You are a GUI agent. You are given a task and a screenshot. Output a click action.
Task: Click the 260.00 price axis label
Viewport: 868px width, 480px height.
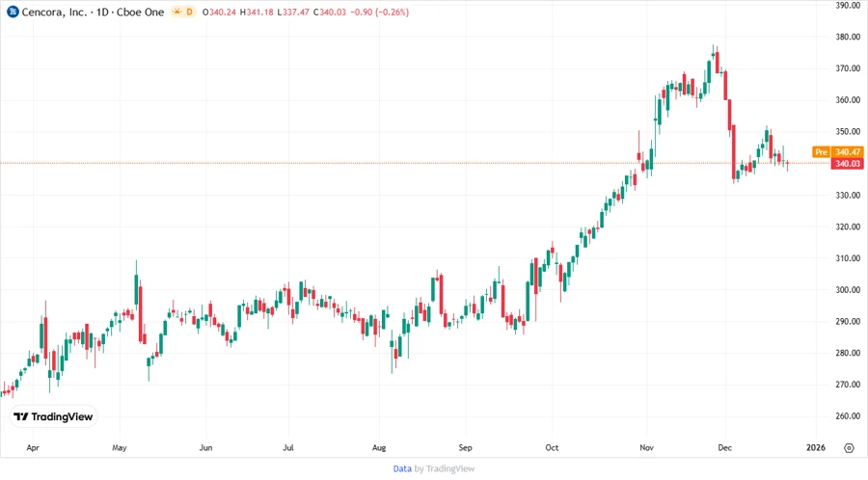[x=848, y=415]
